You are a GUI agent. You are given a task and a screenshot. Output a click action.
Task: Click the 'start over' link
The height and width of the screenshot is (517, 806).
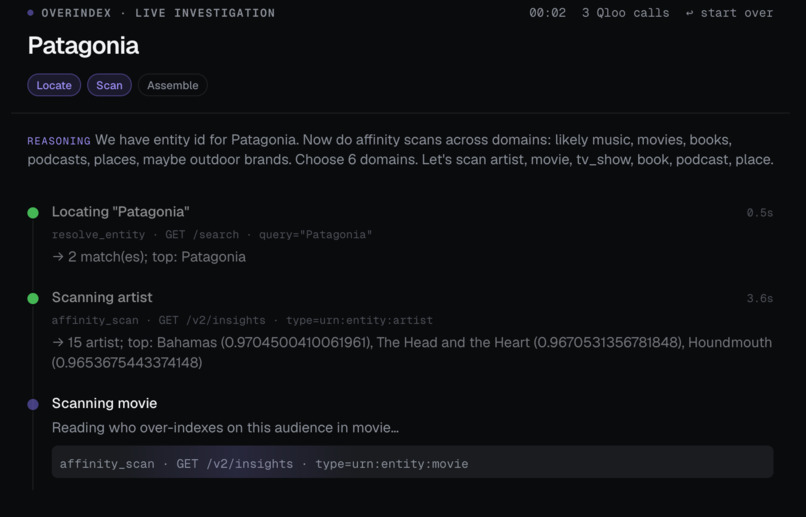(729, 13)
